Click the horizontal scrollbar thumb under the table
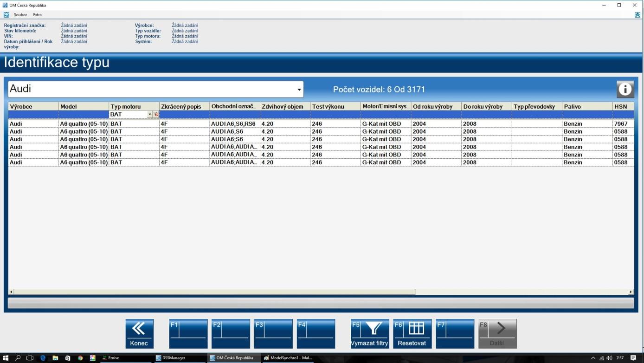The height and width of the screenshot is (363, 644). click(214, 292)
